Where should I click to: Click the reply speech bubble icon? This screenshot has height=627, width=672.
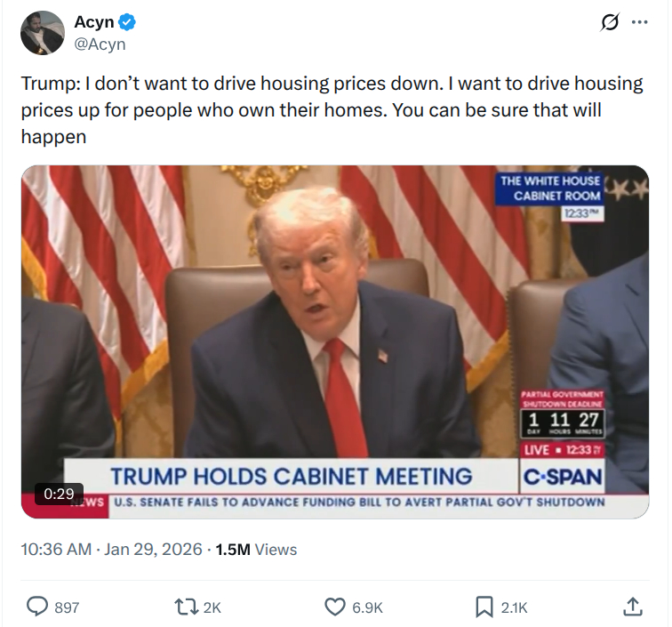pyautogui.click(x=36, y=607)
